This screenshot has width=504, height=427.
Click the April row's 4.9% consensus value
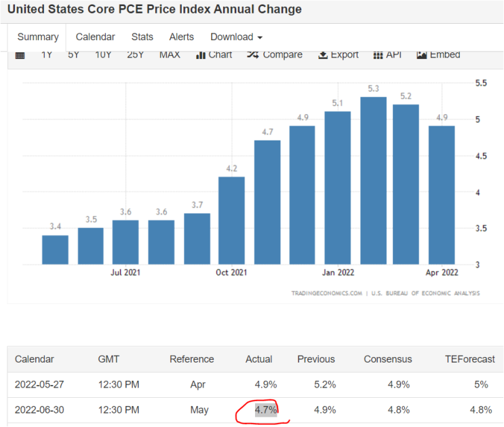399,384
